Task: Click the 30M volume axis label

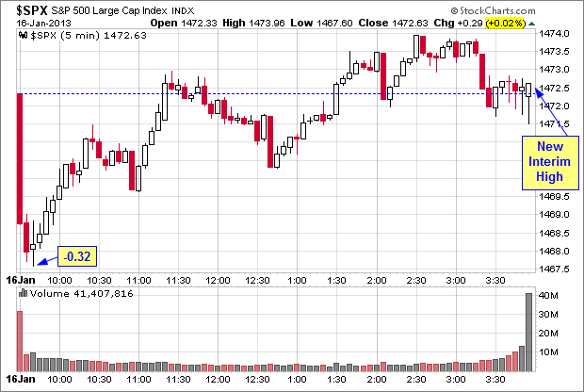Action: pos(548,315)
